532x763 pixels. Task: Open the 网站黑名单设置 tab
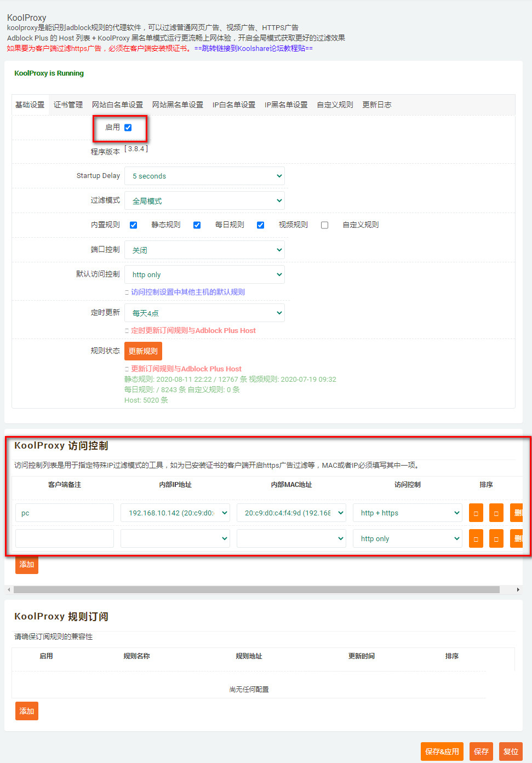click(178, 104)
